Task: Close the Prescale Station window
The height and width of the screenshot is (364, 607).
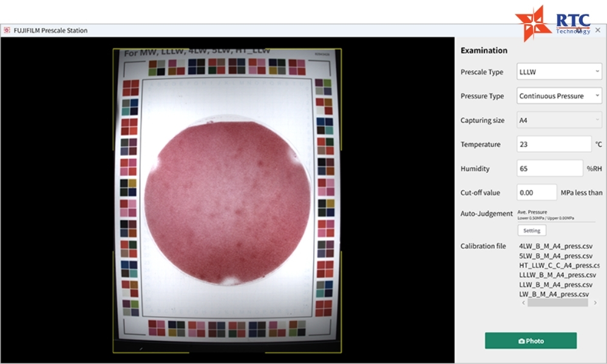Action: [x=598, y=30]
